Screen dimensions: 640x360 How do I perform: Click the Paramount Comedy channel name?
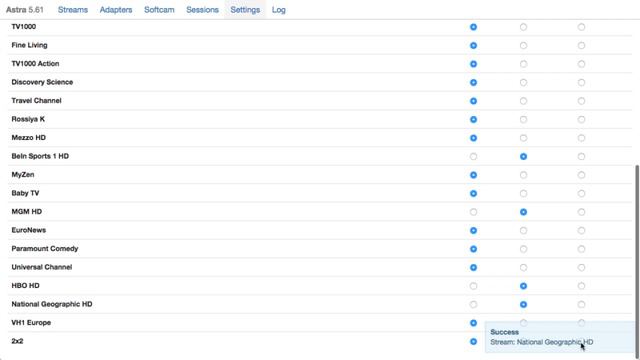coord(45,249)
